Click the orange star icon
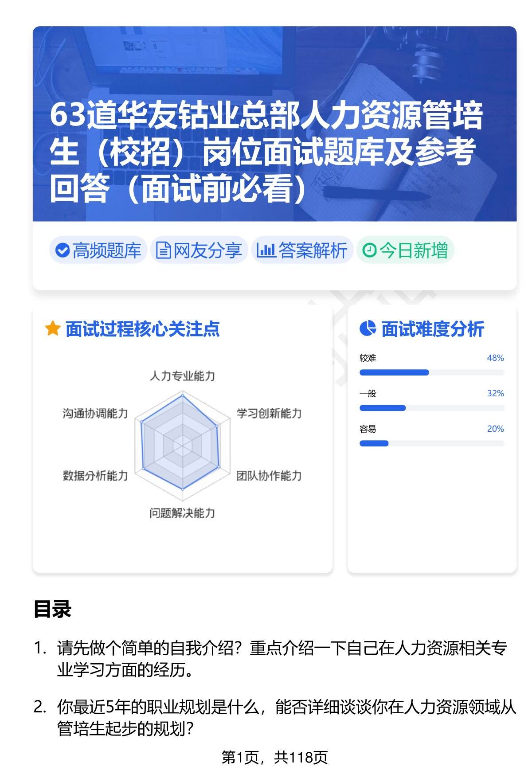 coord(53,329)
